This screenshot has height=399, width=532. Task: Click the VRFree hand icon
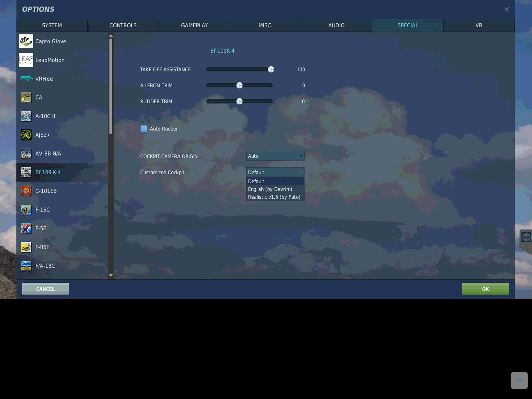pyautogui.click(x=26, y=79)
